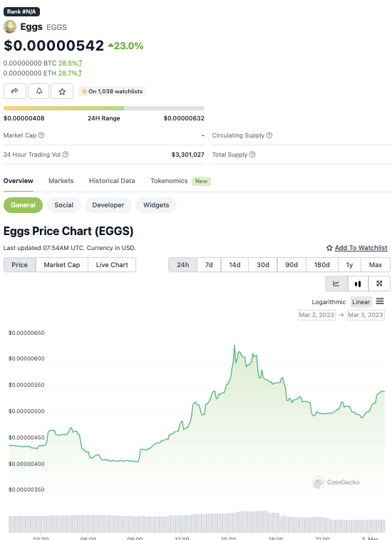Open the Tokenomics tab

169,181
